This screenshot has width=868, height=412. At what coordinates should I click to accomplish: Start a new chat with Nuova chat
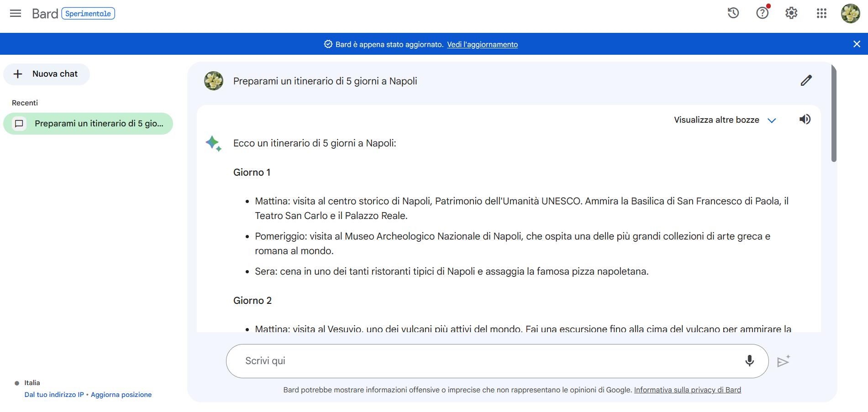[47, 74]
